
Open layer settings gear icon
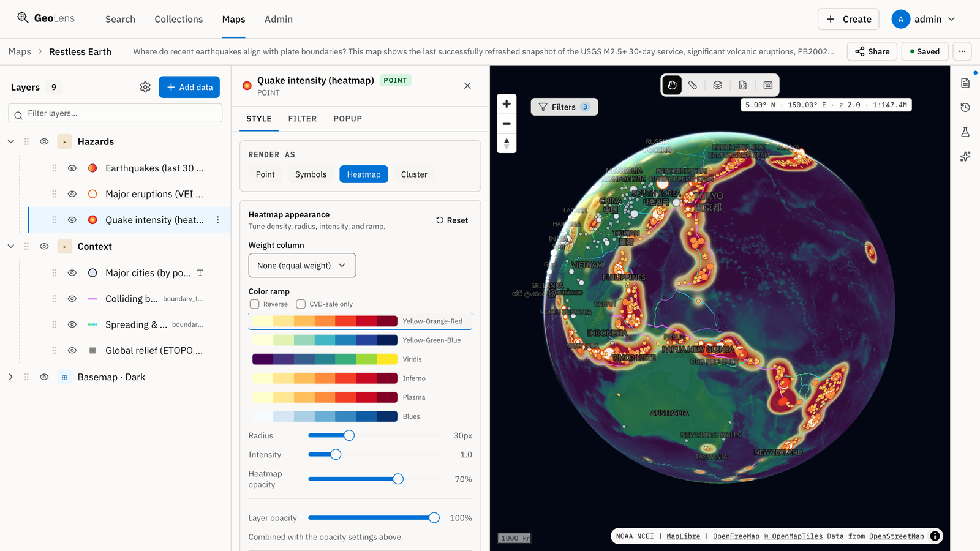point(145,88)
